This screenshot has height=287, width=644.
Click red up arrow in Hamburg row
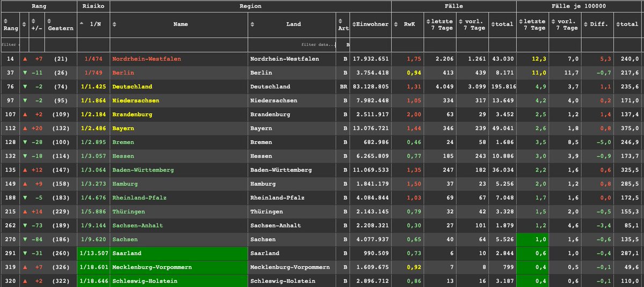pyautogui.click(x=25, y=183)
